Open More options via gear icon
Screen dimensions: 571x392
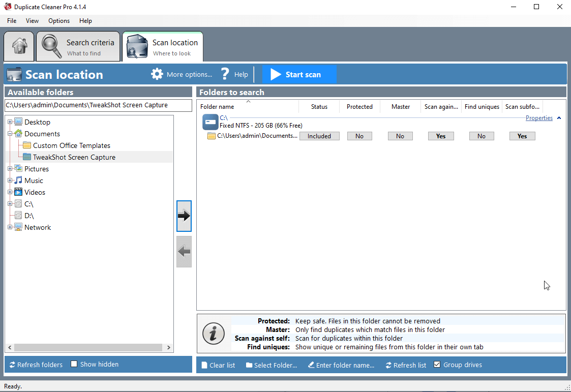(157, 74)
